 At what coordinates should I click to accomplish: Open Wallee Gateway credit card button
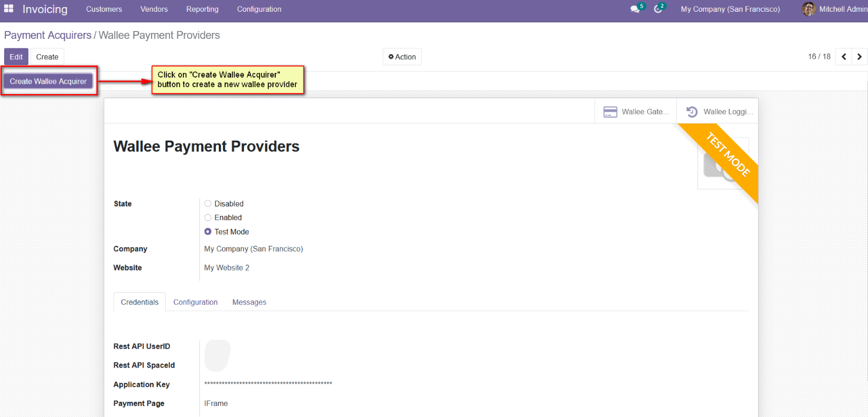[636, 112]
